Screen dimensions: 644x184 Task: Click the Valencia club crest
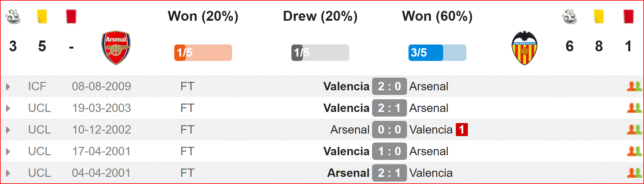pos(524,48)
